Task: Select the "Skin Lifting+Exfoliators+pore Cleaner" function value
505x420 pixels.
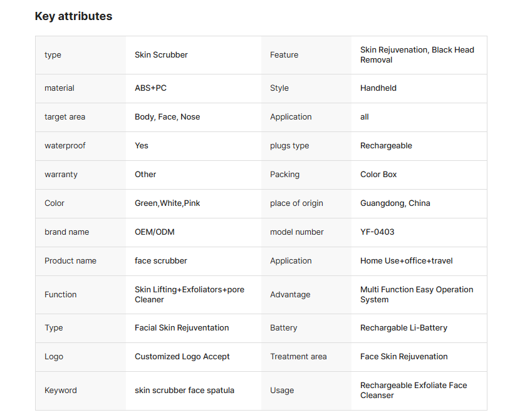Action: pyautogui.click(x=189, y=295)
